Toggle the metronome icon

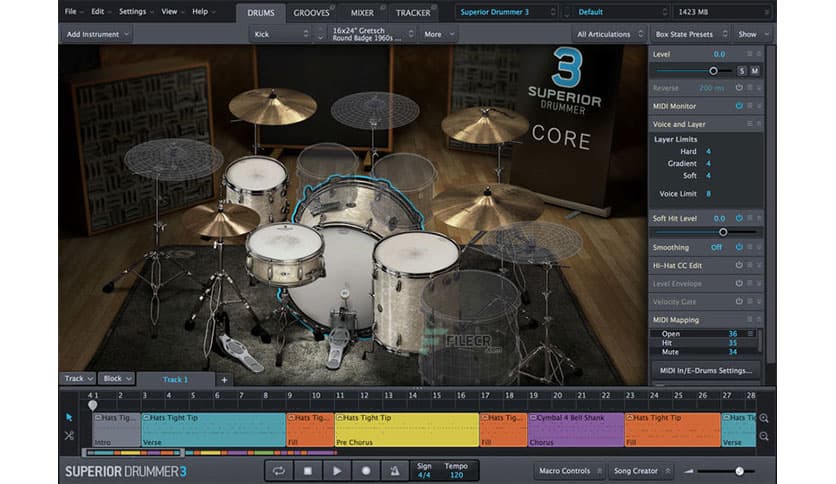tap(395, 471)
